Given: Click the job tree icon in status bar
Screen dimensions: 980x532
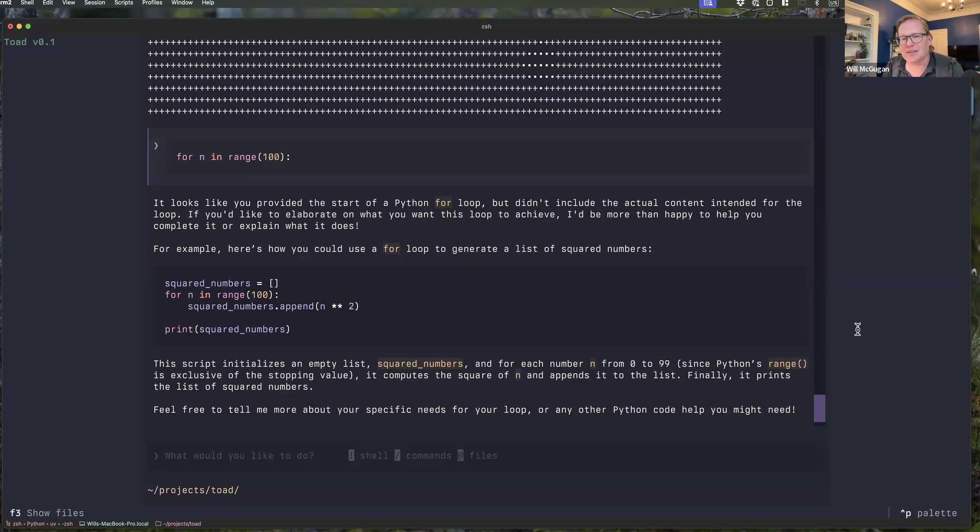Looking at the screenshot, I should pos(8,524).
